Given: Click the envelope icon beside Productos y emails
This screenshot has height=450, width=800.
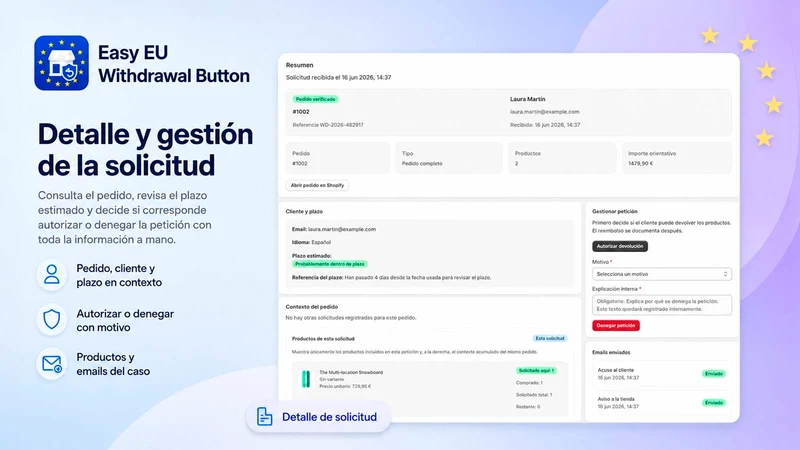Looking at the screenshot, I should [x=52, y=364].
